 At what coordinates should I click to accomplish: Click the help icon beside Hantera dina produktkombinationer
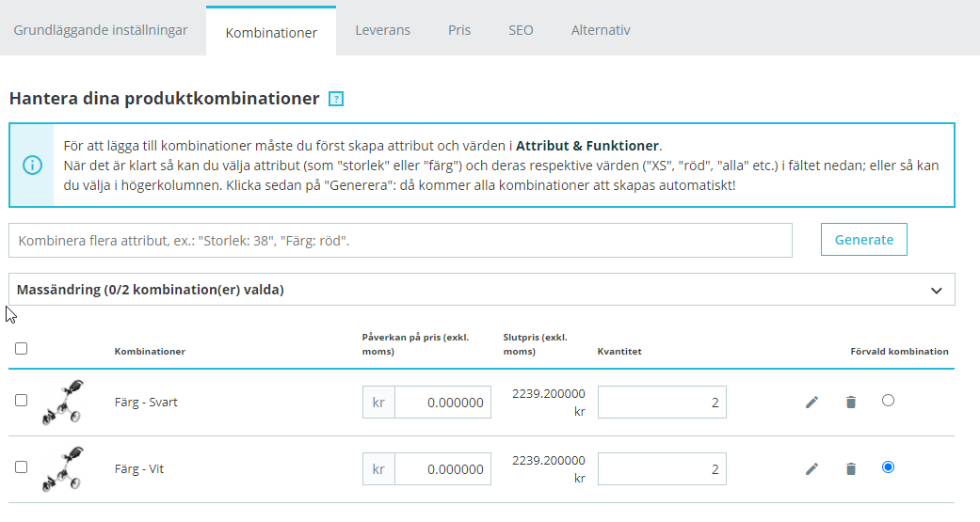(336, 99)
